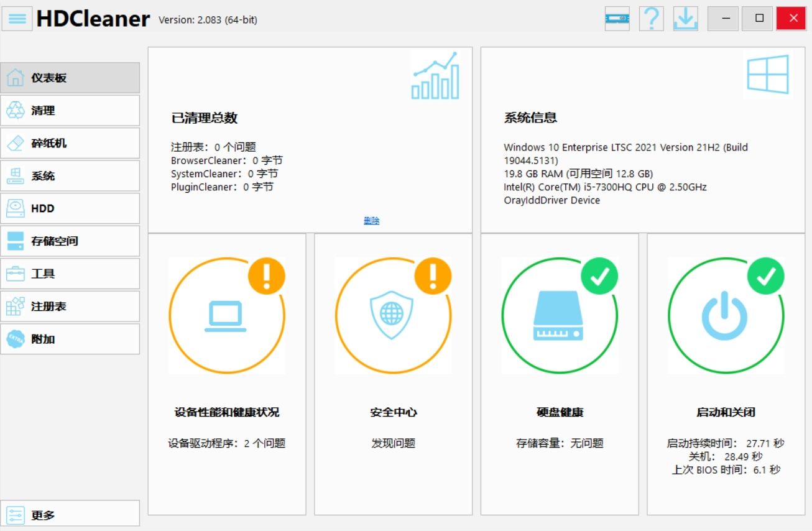Screen dimensions: 812x531
Task: Click the PluginCleaner: 0 字节 line
Action: point(222,187)
